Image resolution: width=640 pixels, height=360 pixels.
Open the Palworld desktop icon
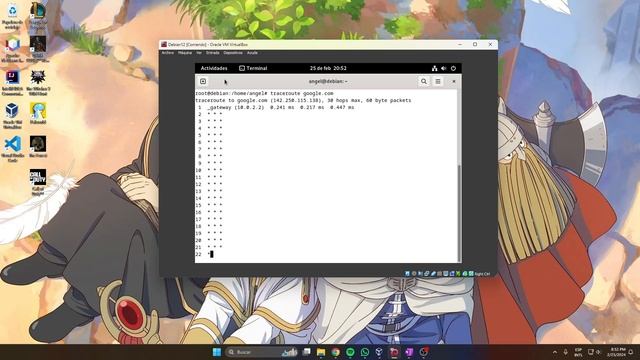[x=38, y=113]
